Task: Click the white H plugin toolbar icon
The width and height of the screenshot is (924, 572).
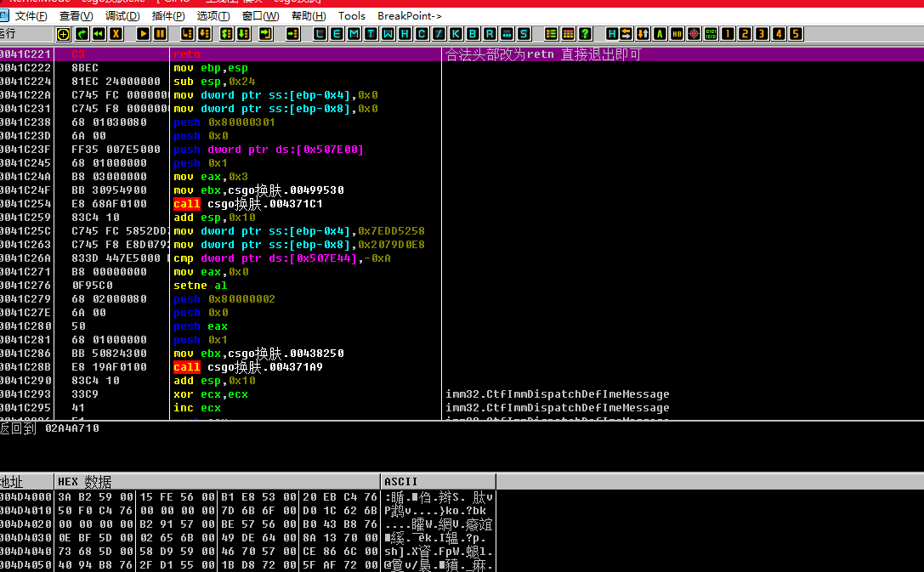Action: point(612,34)
